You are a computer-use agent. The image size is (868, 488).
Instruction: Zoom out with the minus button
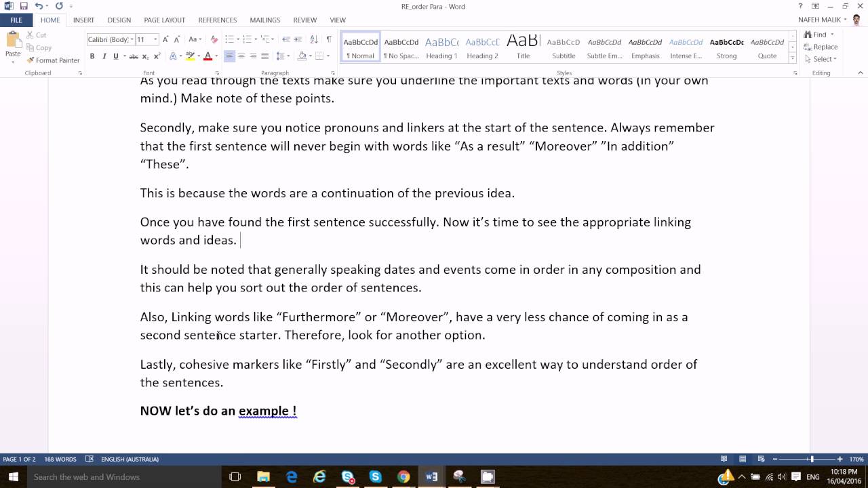click(x=775, y=459)
